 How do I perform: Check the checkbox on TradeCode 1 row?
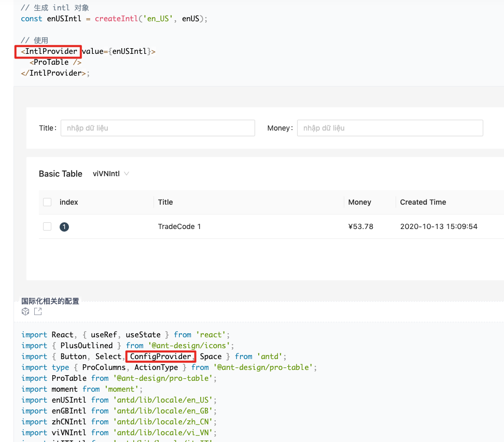pos(47,226)
